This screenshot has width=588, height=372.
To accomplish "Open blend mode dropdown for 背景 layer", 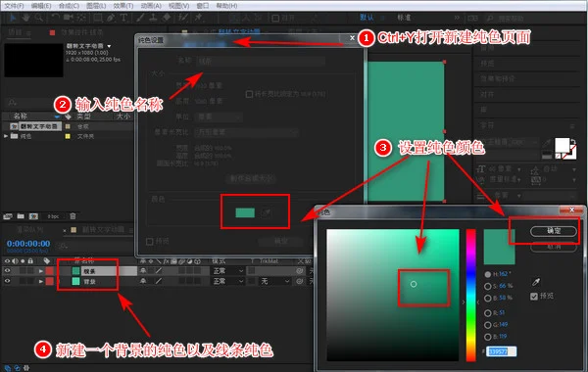I will (x=228, y=281).
